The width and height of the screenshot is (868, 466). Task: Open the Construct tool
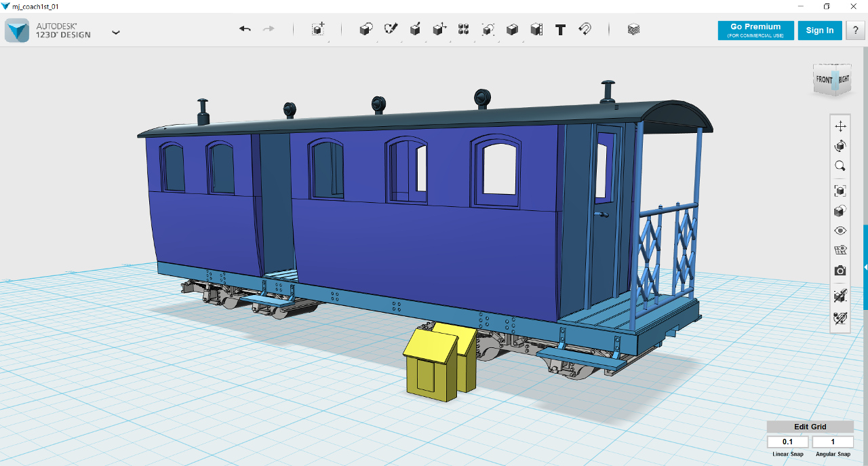click(415, 29)
